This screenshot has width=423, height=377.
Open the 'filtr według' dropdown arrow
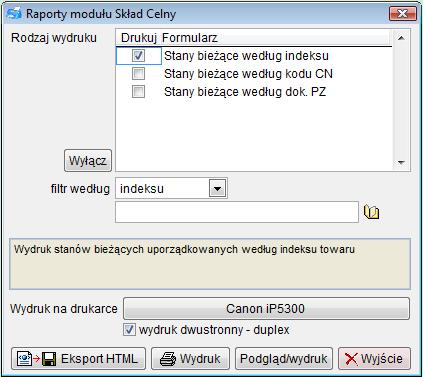tap(217, 188)
